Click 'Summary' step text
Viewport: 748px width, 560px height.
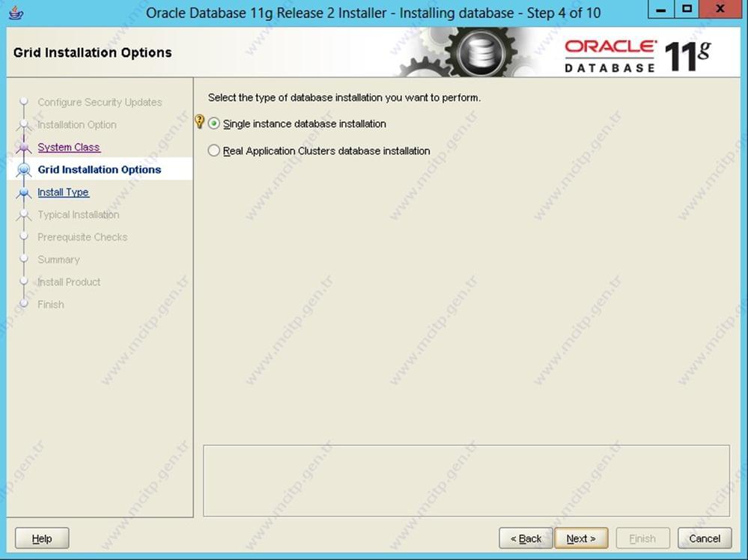tap(58, 260)
